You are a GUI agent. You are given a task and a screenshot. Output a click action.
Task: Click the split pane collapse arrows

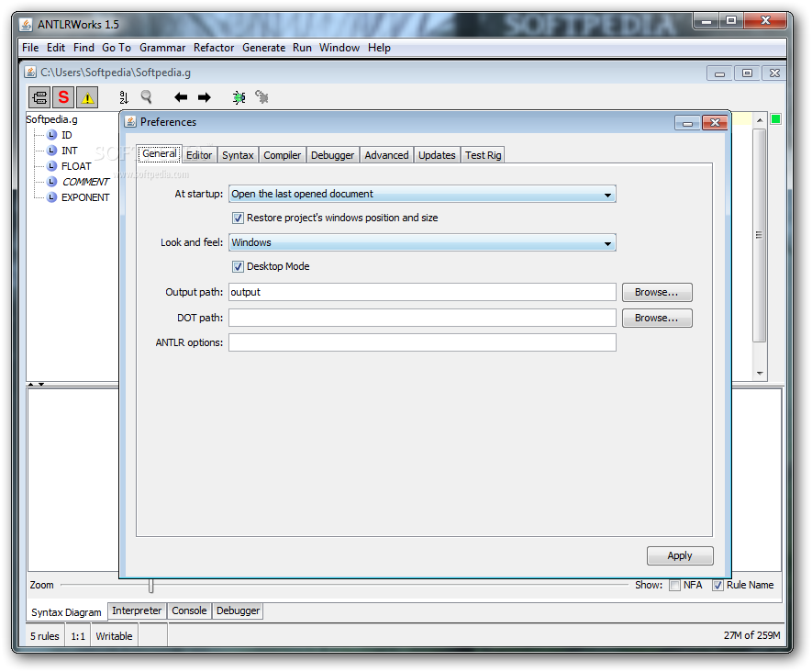click(x=37, y=385)
